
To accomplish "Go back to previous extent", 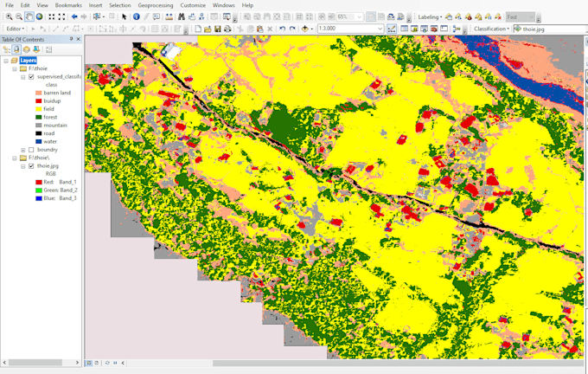I will pyautogui.click(x=74, y=16).
